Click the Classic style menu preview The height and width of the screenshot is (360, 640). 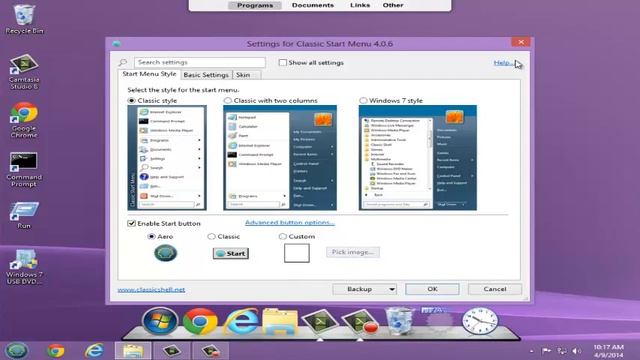167,158
